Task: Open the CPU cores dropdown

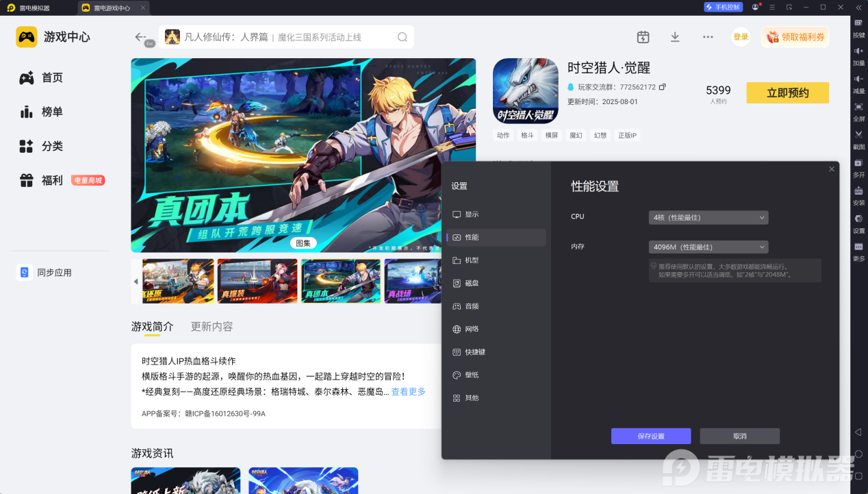Action: tap(709, 217)
